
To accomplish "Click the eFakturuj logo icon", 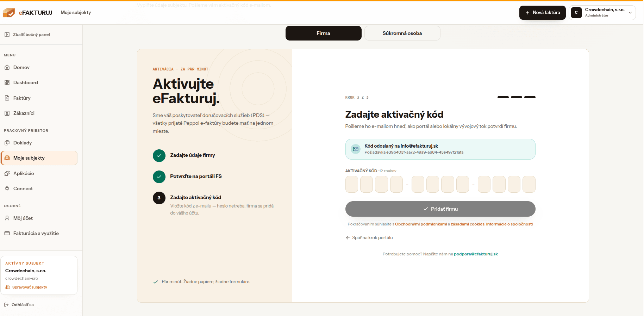I will pyautogui.click(x=9, y=13).
